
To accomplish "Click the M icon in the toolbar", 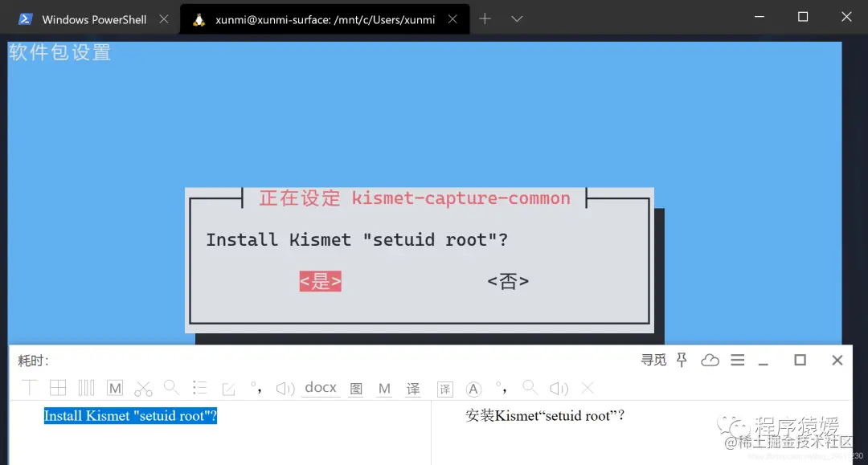I will click(x=115, y=388).
